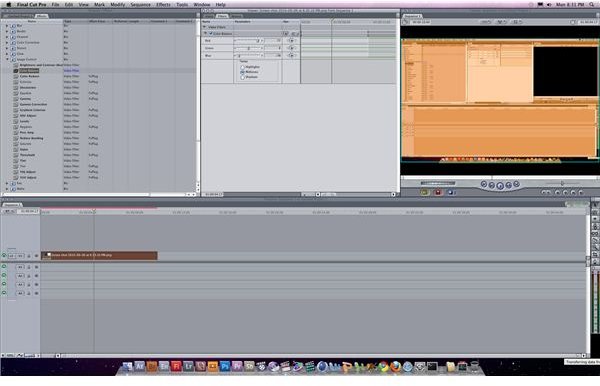Set a keyframe for the Red parameter

click(292, 41)
